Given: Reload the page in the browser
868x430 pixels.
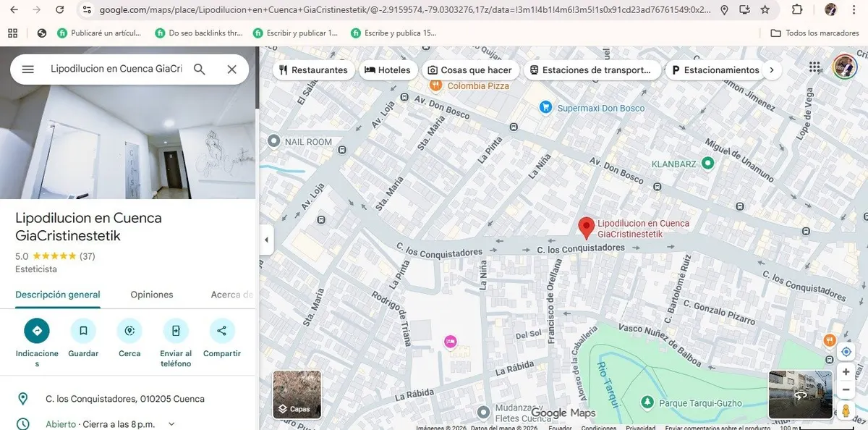Looking at the screenshot, I should click(60, 9).
